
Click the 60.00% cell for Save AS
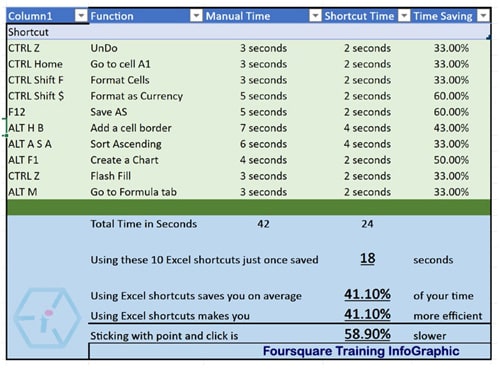pyautogui.click(x=451, y=112)
